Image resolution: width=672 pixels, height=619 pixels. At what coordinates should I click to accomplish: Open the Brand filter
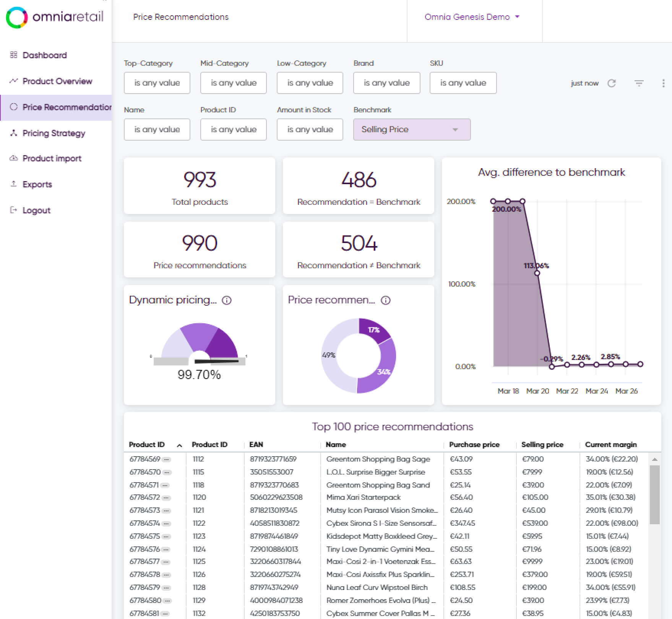(x=386, y=83)
